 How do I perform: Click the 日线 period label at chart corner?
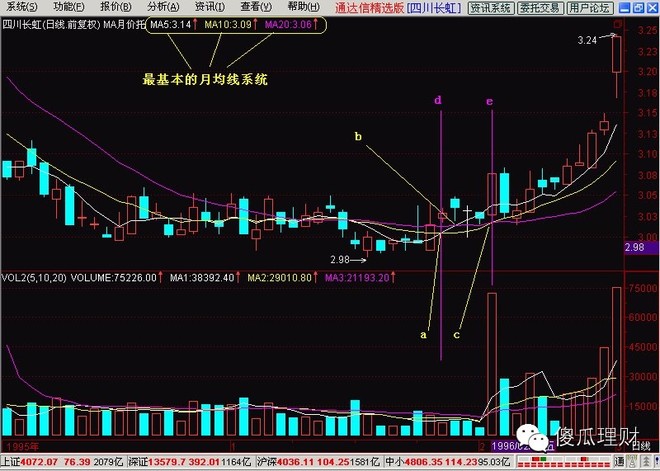tap(640, 445)
